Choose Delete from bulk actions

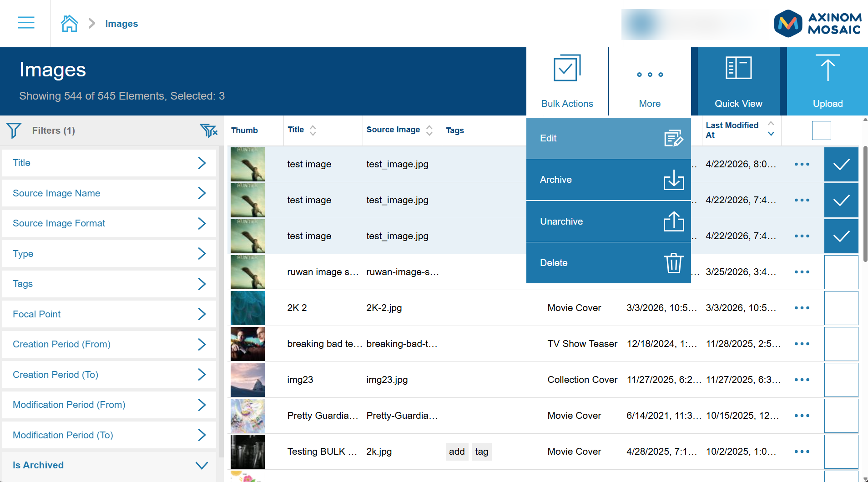click(x=608, y=263)
